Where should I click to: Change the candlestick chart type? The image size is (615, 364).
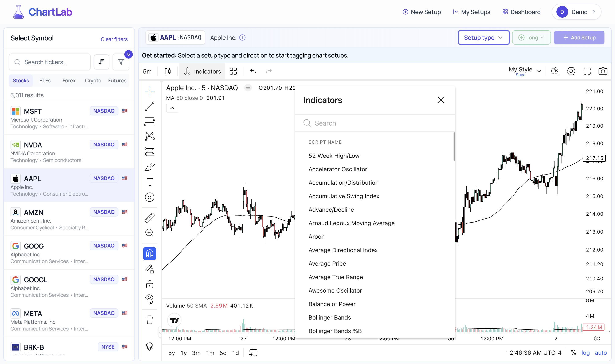click(168, 71)
